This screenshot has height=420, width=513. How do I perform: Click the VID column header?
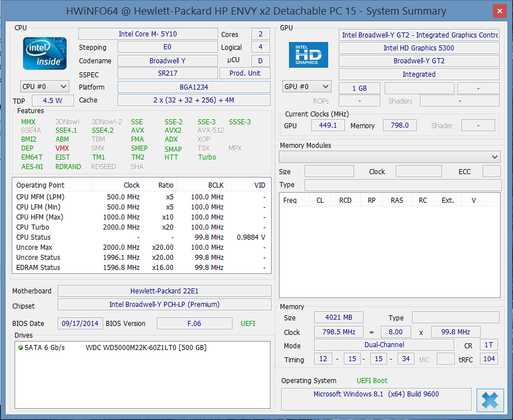pos(248,185)
